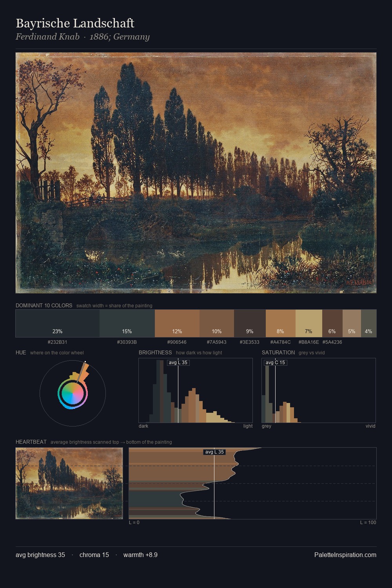Click the heartbeat brightness curve chart

pos(252,483)
